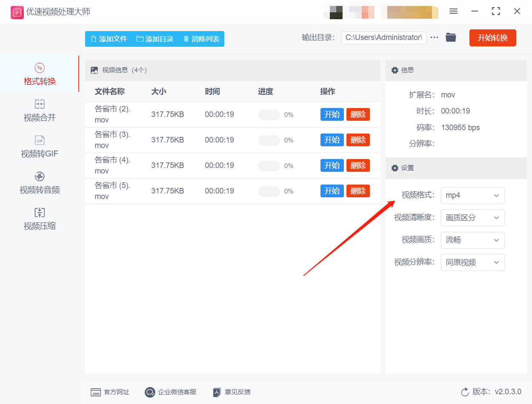Click the 开始转换 start conversion button
This screenshot has height=404, width=532.
[492, 38]
